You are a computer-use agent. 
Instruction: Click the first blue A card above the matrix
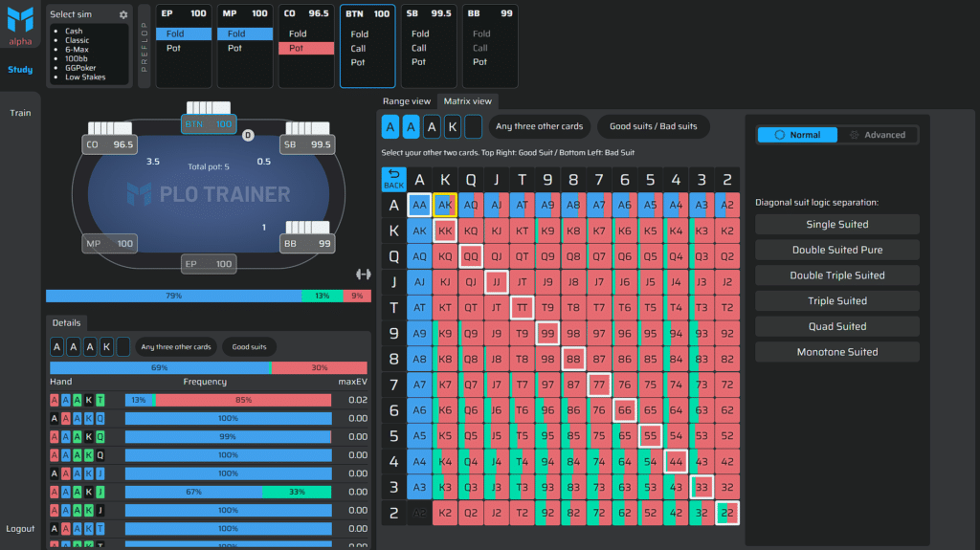[x=390, y=126]
